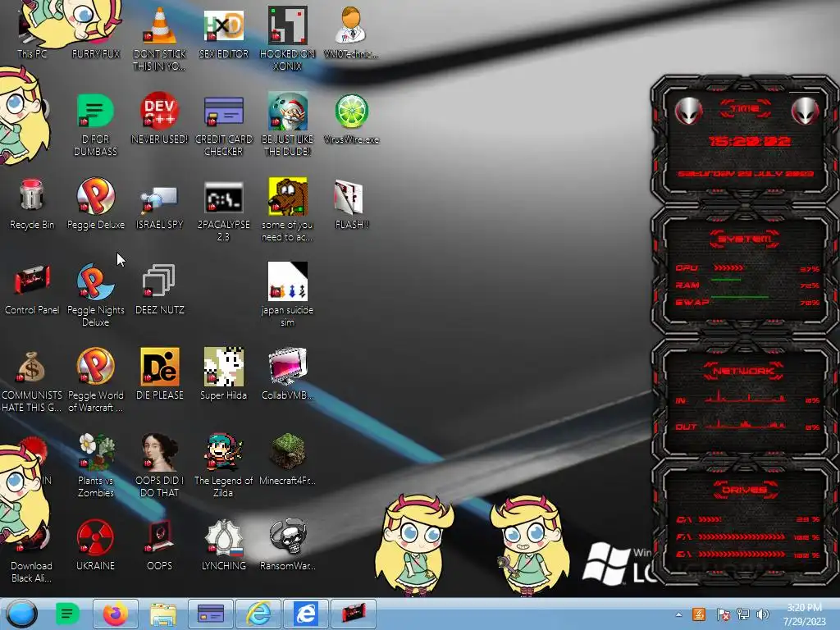Click the Action Center flag tray icon
Image resolution: width=840 pixels, height=630 pixels.
[x=723, y=614]
